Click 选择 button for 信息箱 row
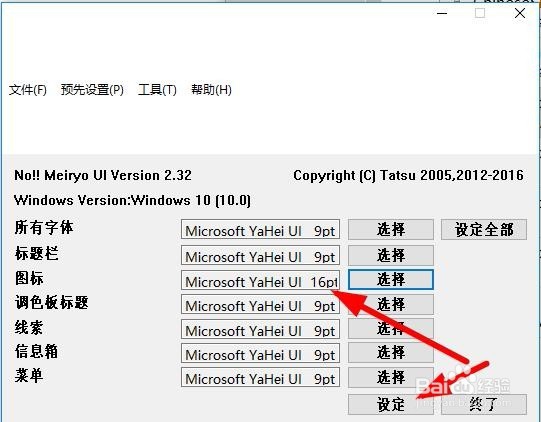The image size is (541, 422). pyautogui.click(x=391, y=353)
